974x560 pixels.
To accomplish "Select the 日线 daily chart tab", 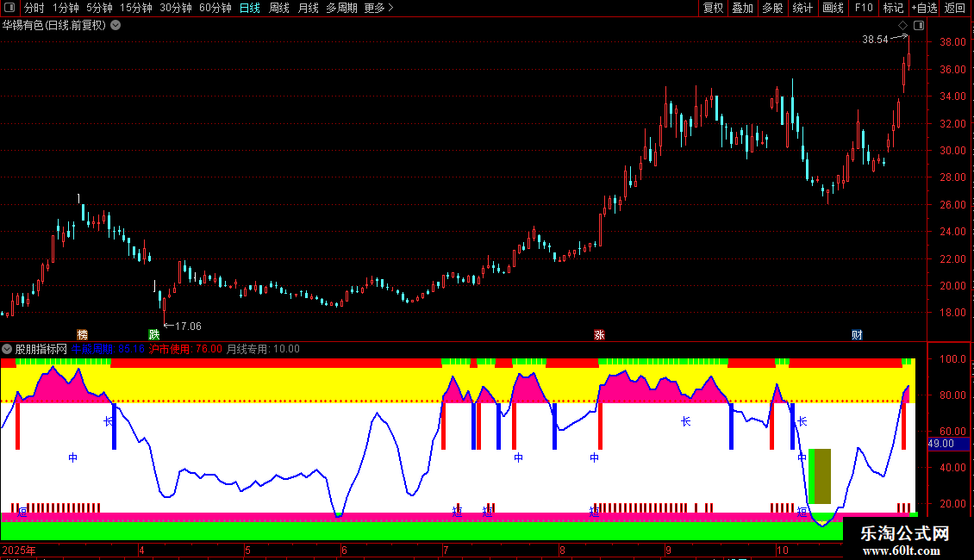I will 250,8.
